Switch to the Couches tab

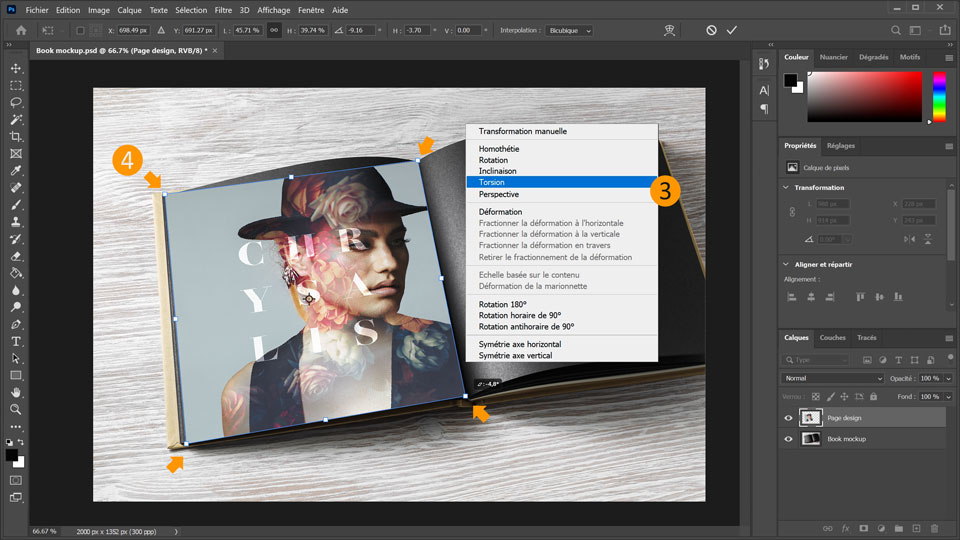tap(832, 338)
